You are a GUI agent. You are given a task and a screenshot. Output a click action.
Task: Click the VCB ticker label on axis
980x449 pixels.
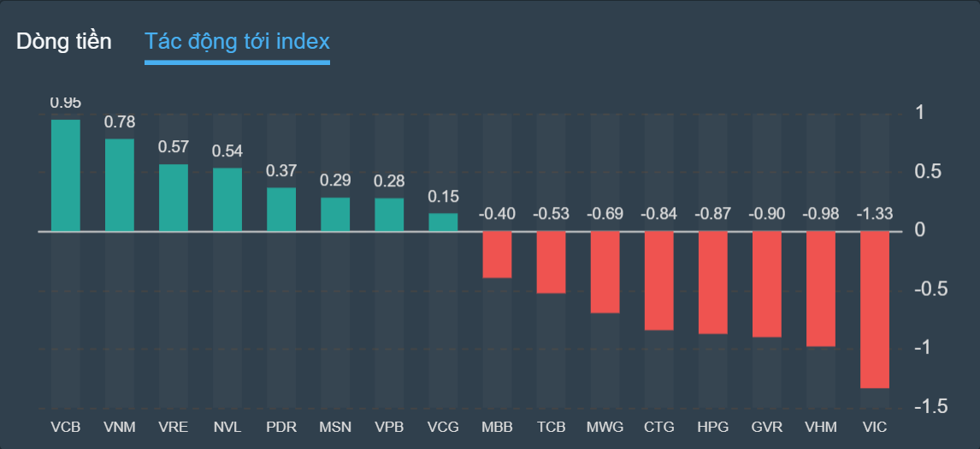(x=66, y=426)
